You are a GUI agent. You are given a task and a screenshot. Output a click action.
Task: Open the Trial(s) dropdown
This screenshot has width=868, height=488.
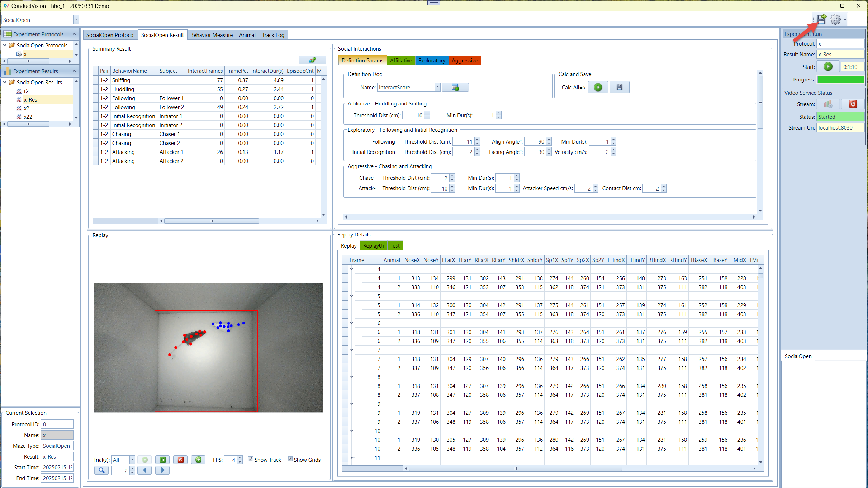pyautogui.click(x=132, y=460)
